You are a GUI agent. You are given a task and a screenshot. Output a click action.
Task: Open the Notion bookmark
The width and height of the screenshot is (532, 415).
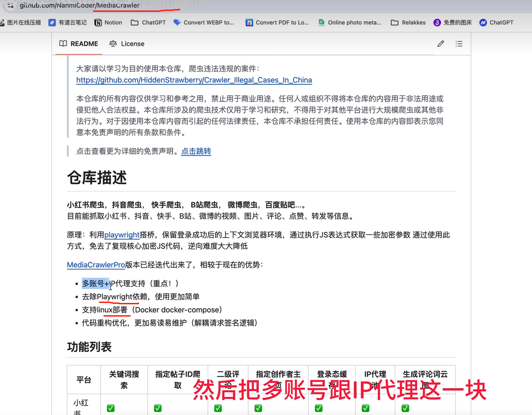tap(108, 22)
